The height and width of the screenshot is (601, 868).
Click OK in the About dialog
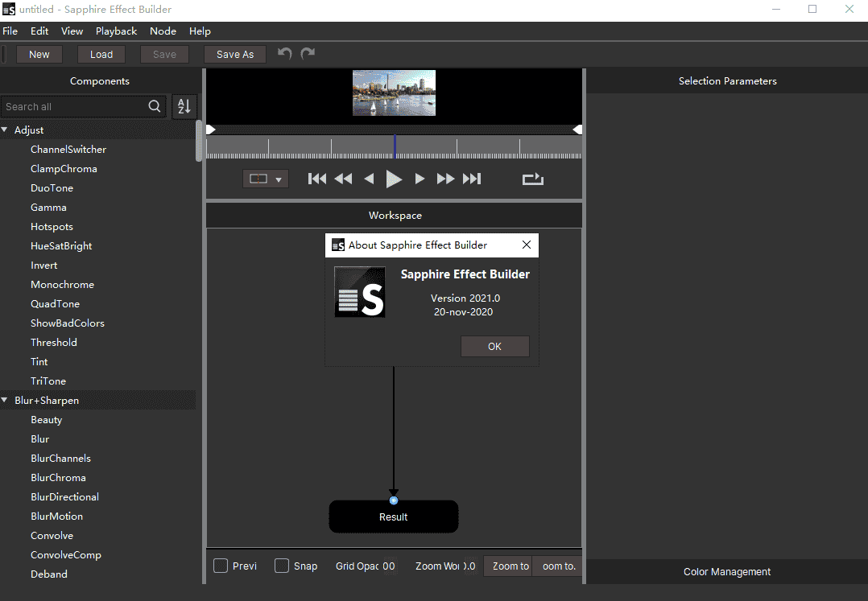click(495, 346)
